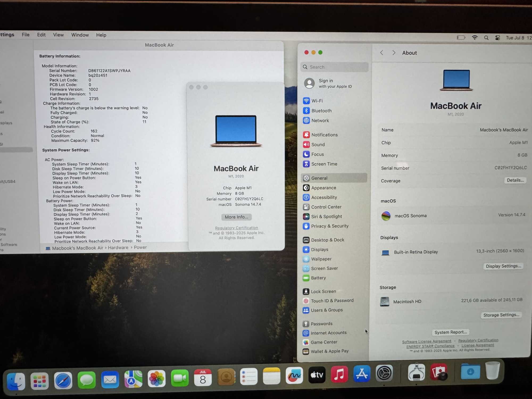The height and width of the screenshot is (399, 532).
Task: Click Hardware in the path bar
Action: point(118,248)
